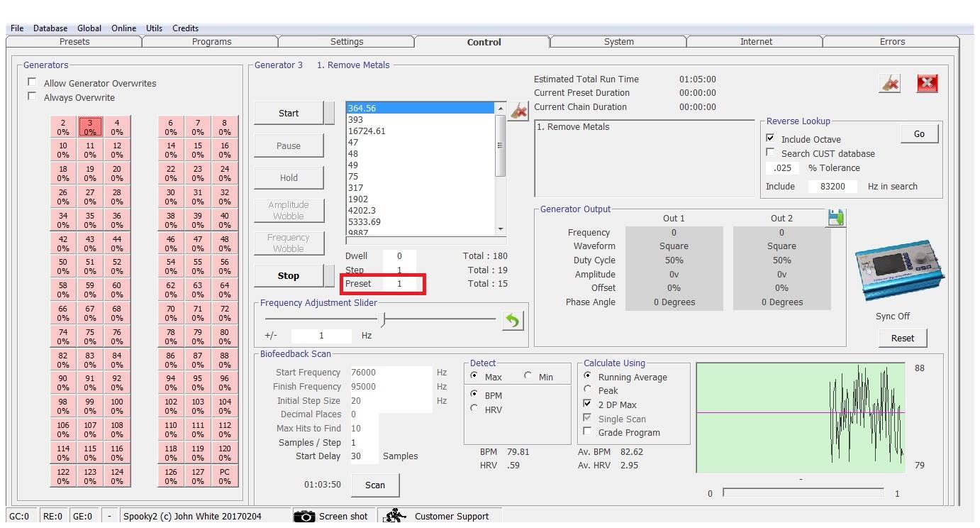980x528 pixels.
Task: Click the red X close icon top right
Action: [x=927, y=83]
